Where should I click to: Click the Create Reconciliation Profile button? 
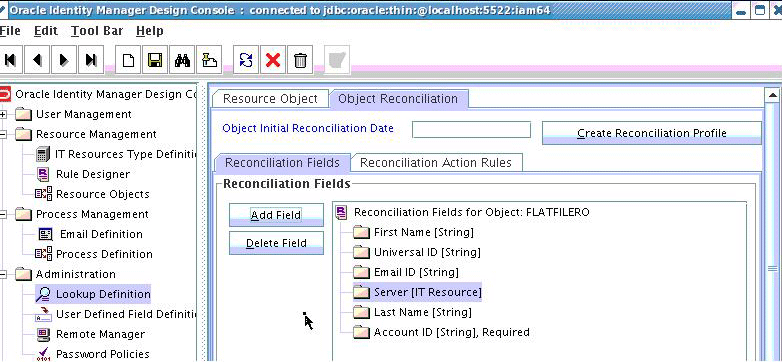[652, 133]
